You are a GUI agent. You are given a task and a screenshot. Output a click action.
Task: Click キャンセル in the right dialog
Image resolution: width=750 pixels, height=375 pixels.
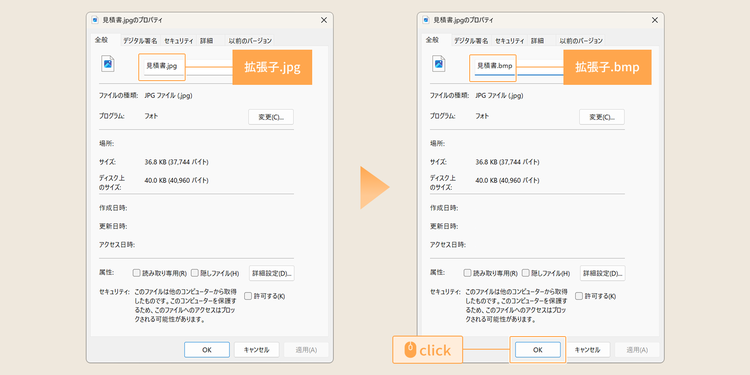(587, 350)
